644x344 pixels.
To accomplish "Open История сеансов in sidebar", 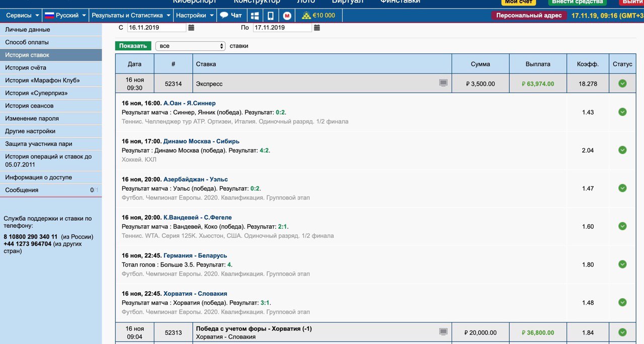I will [51, 106].
